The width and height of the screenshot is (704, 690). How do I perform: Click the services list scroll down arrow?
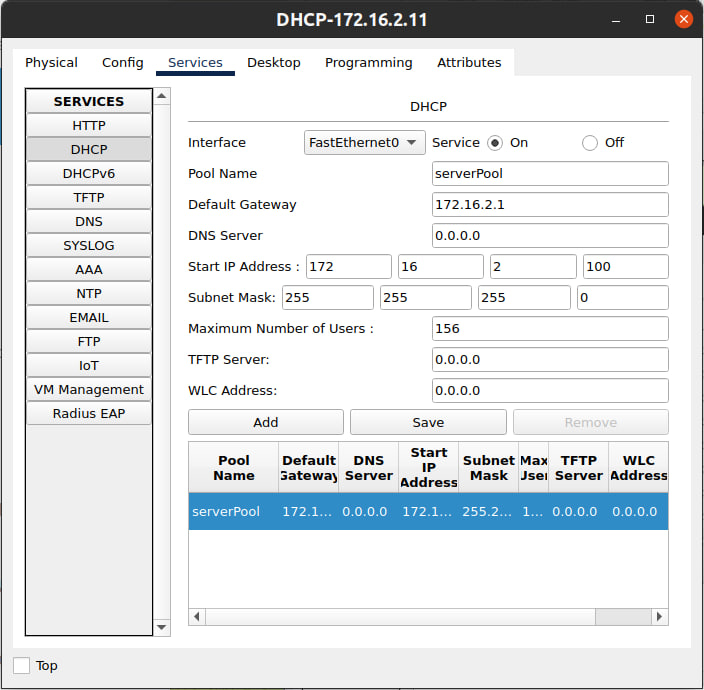(162, 627)
